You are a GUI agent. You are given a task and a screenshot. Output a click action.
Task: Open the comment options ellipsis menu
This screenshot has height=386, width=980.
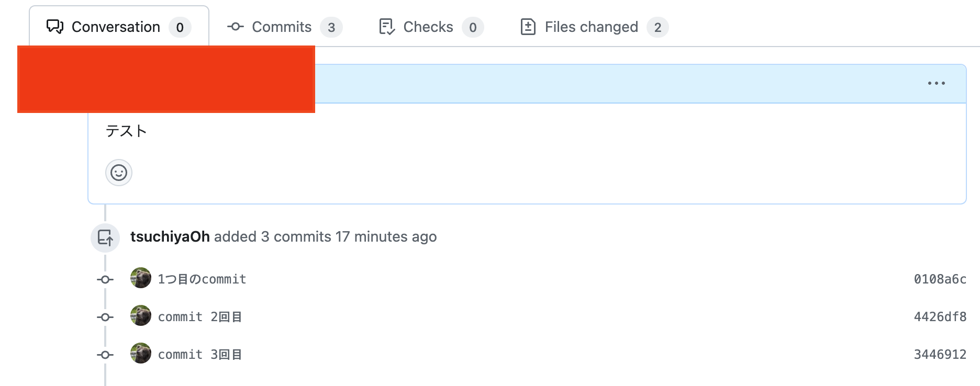[x=936, y=83]
